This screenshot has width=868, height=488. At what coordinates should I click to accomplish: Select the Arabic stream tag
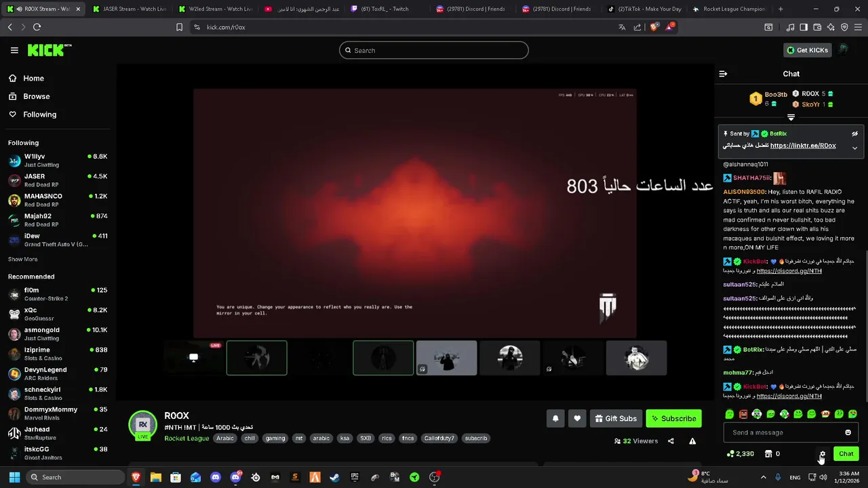(225, 438)
